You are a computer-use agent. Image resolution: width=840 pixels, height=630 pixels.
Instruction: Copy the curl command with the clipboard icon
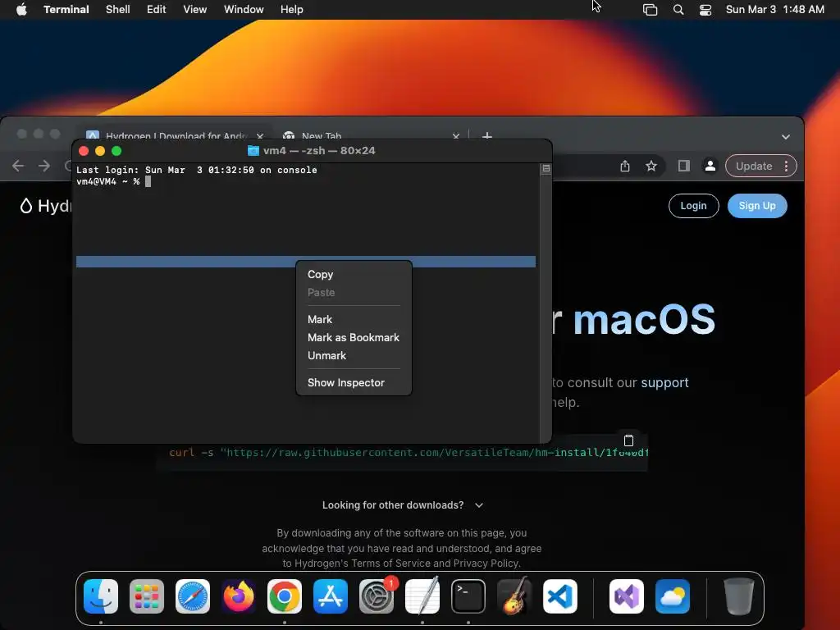tap(629, 441)
